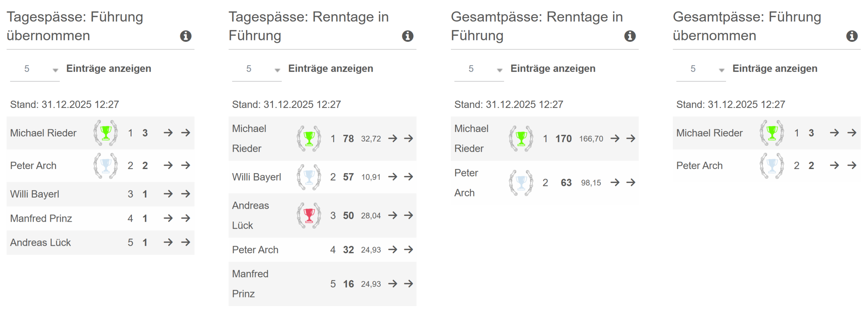Click info icon for Gesamtpässe: Führung übernommen
This screenshot has width=868, height=314.
(x=851, y=36)
